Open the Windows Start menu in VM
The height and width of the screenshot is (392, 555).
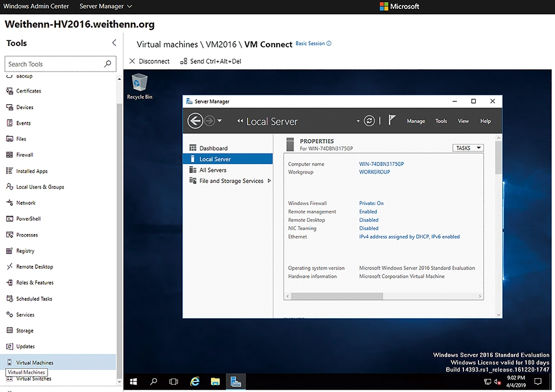pyautogui.click(x=133, y=382)
